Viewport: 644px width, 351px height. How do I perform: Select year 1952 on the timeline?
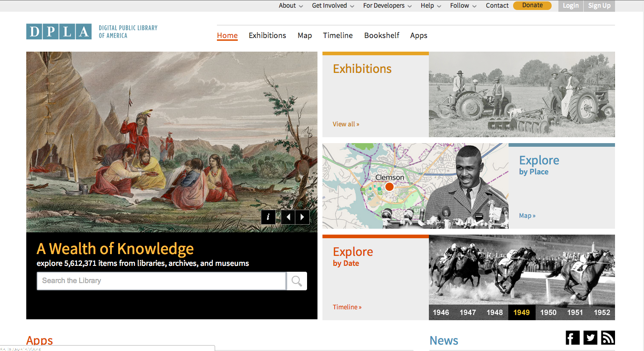click(602, 313)
